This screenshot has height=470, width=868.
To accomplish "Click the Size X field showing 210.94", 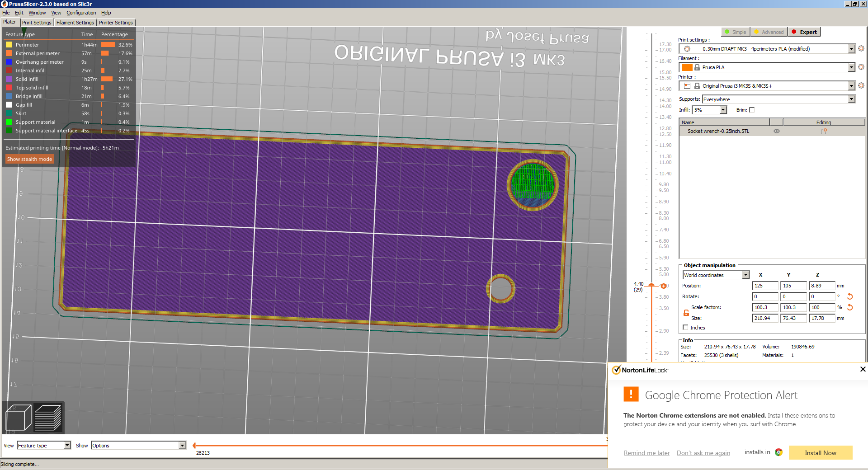I will pos(765,318).
